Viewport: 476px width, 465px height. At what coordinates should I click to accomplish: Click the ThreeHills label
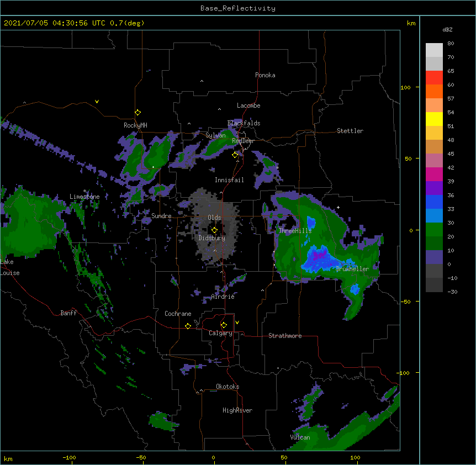coord(295,231)
